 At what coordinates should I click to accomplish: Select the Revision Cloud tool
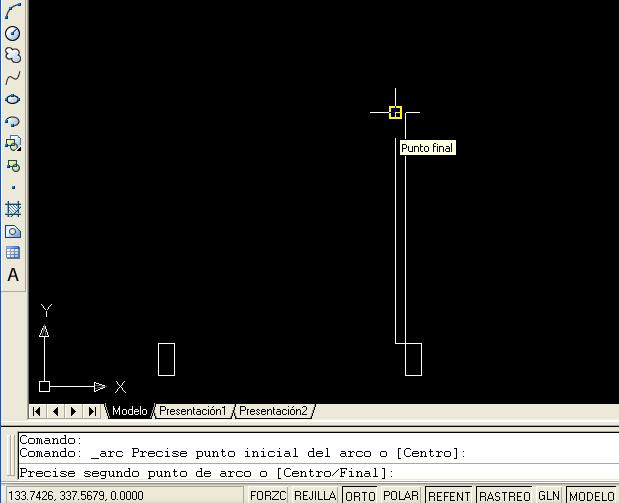[13, 55]
